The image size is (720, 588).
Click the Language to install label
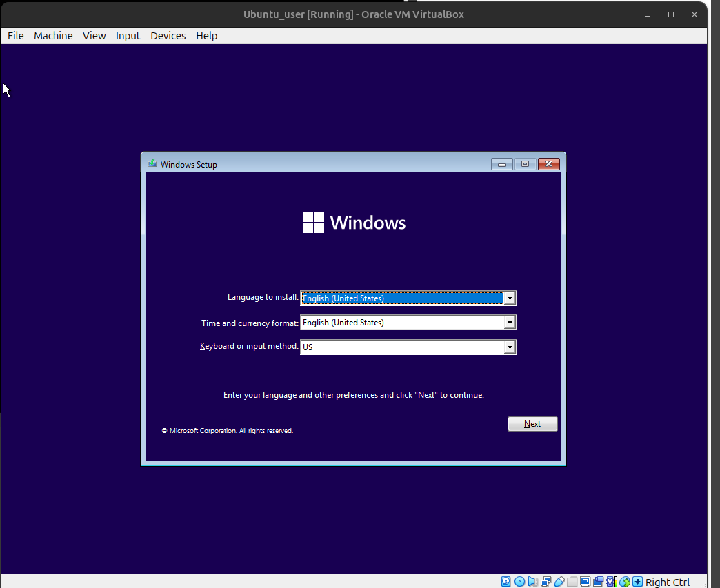pos(263,297)
